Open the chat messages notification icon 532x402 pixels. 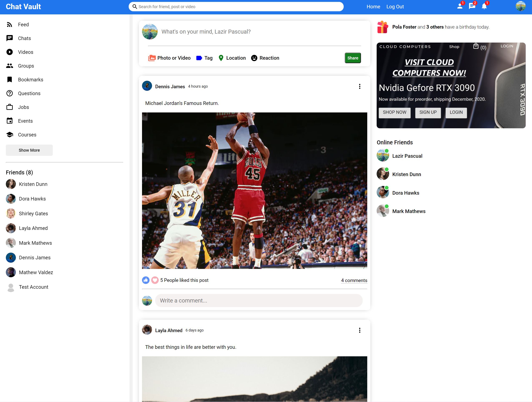pyautogui.click(x=472, y=6)
